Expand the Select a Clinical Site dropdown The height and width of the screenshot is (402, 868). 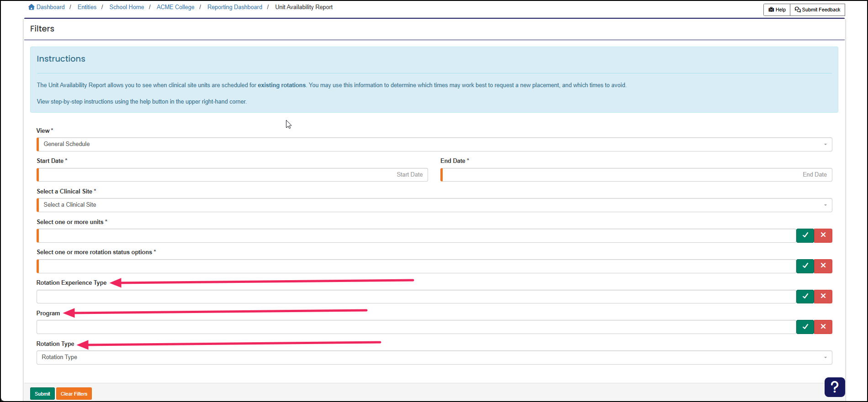[x=434, y=205]
